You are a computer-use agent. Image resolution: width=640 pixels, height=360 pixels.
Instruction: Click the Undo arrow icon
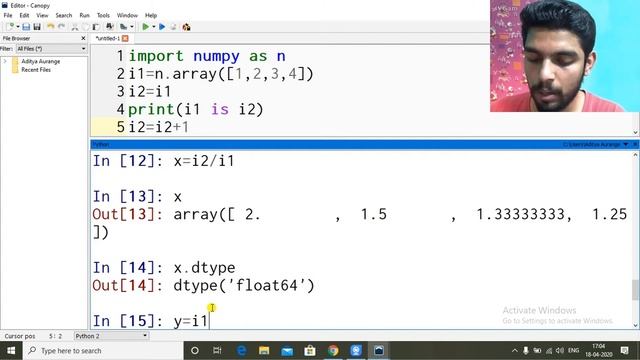pyautogui.click(x=51, y=27)
